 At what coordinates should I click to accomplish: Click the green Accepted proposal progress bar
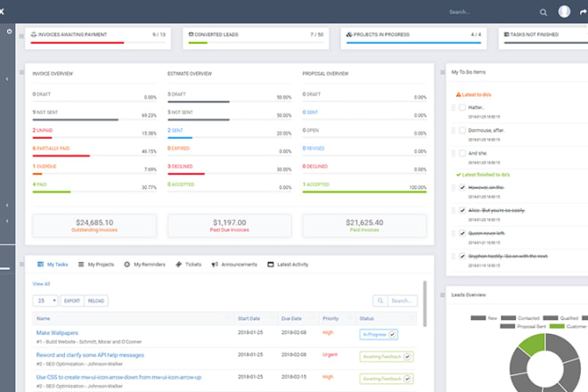coord(364,192)
